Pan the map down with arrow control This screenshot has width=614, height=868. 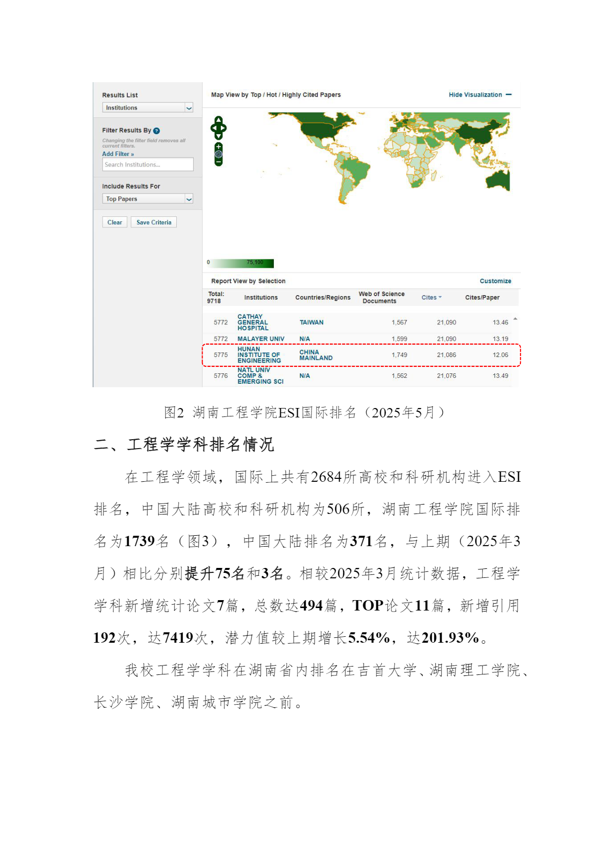coord(218,137)
